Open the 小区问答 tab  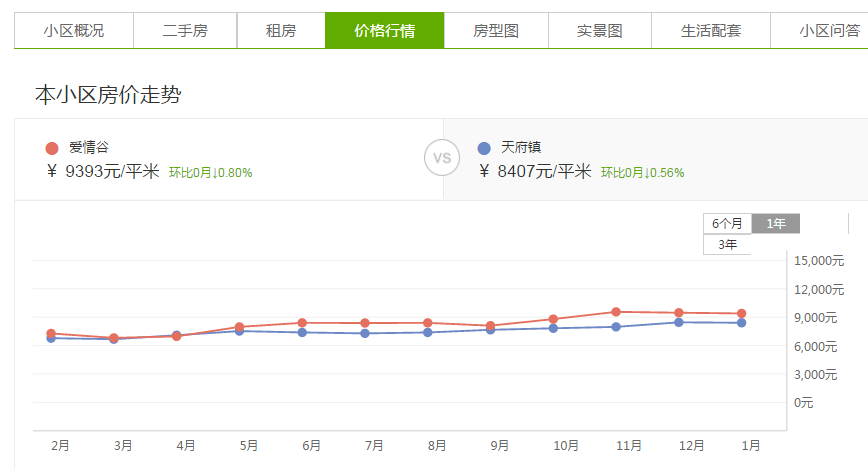[830, 31]
